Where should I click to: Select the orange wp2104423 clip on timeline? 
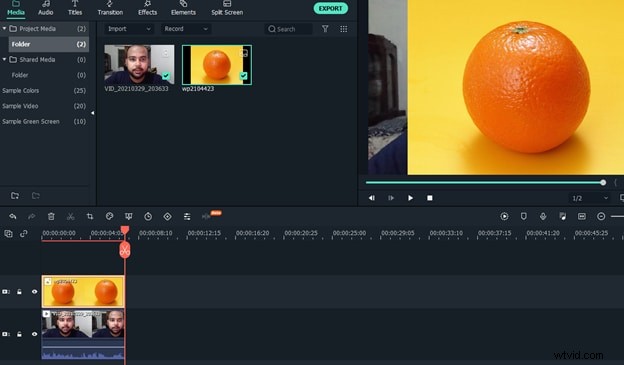coord(83,291)
